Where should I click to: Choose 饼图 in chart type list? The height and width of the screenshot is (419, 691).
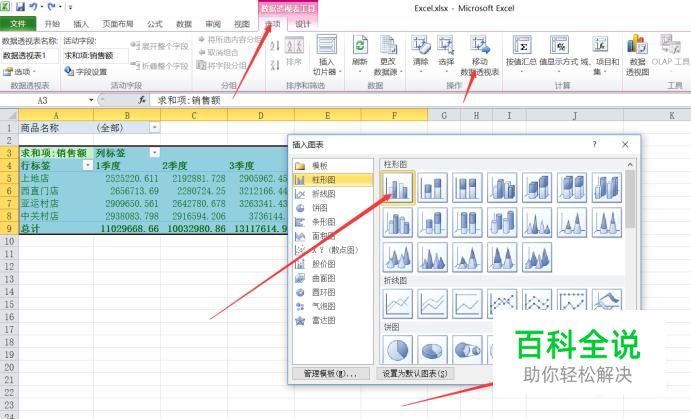click(332, 208)
